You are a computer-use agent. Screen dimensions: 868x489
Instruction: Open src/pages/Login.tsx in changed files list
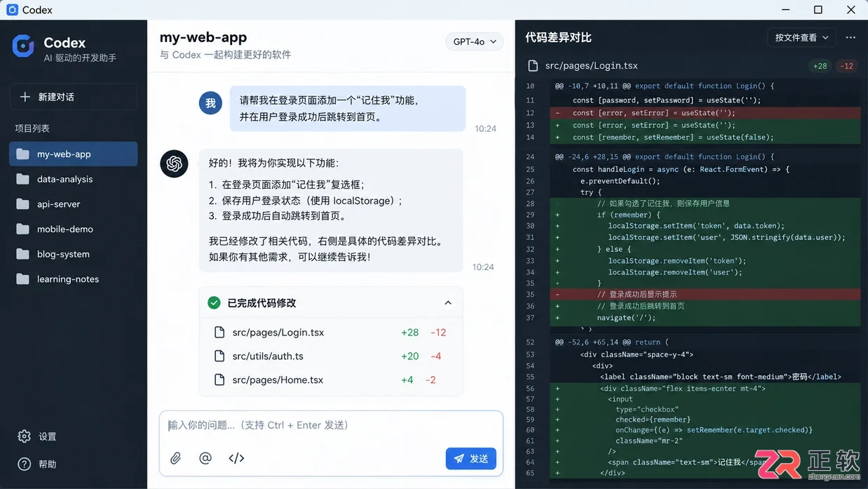pyautogui.click(x=331, y=333)
